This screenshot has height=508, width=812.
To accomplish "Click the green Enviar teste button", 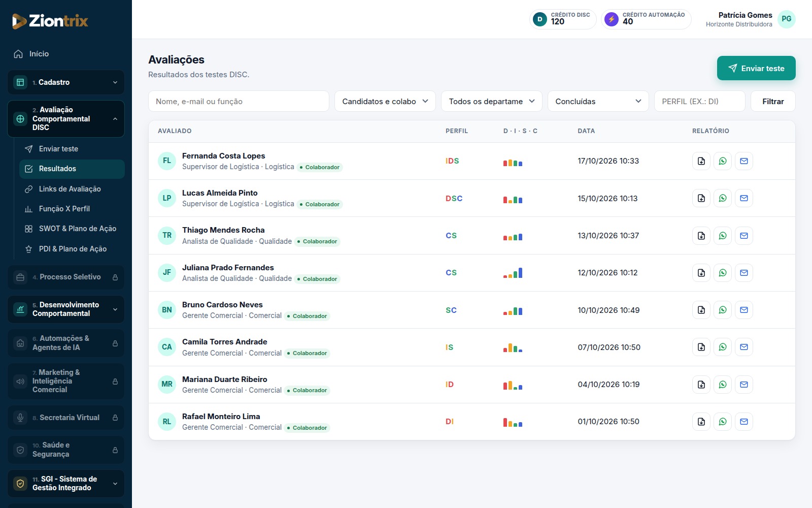I will (756, 68).
